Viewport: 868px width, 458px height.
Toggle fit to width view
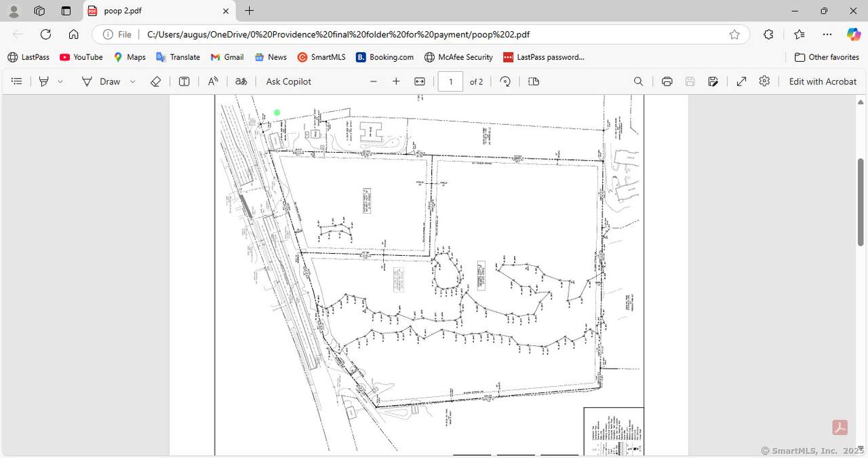[420, 81]
